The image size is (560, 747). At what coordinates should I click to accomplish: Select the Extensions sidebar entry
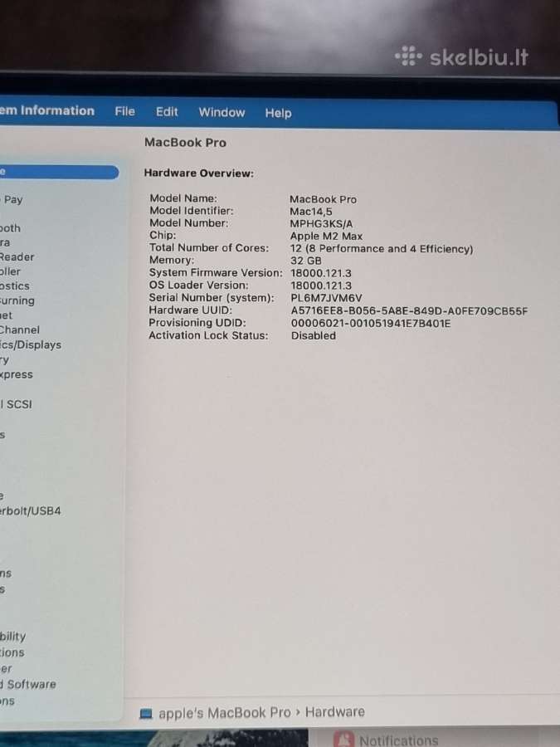point(7,701)
